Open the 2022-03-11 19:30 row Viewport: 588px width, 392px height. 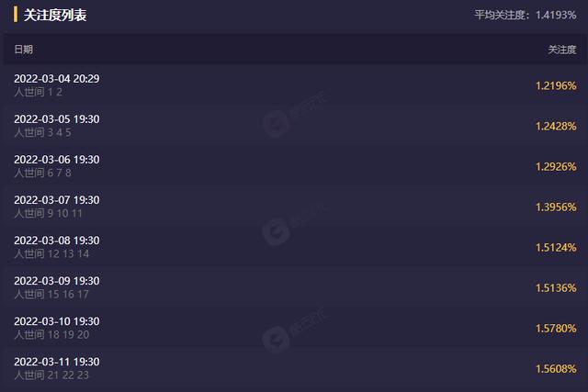[x=294, y=369]
